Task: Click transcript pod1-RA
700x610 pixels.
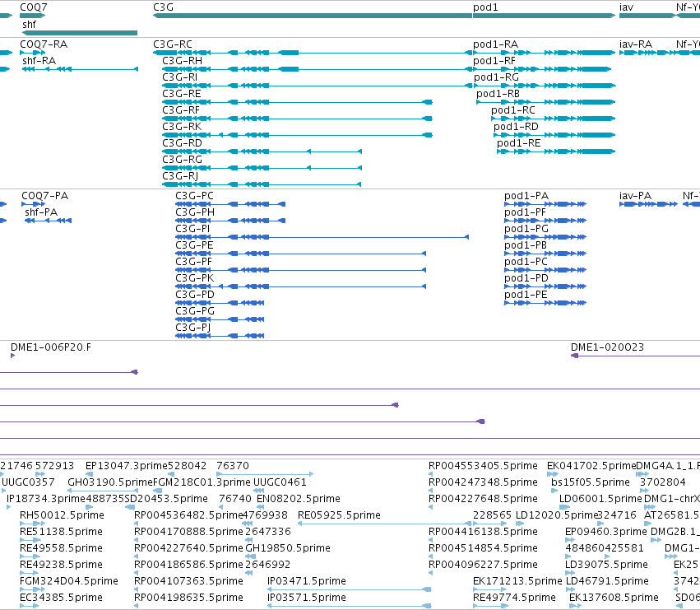Action: pyautogui.click(x=495, y=44)
